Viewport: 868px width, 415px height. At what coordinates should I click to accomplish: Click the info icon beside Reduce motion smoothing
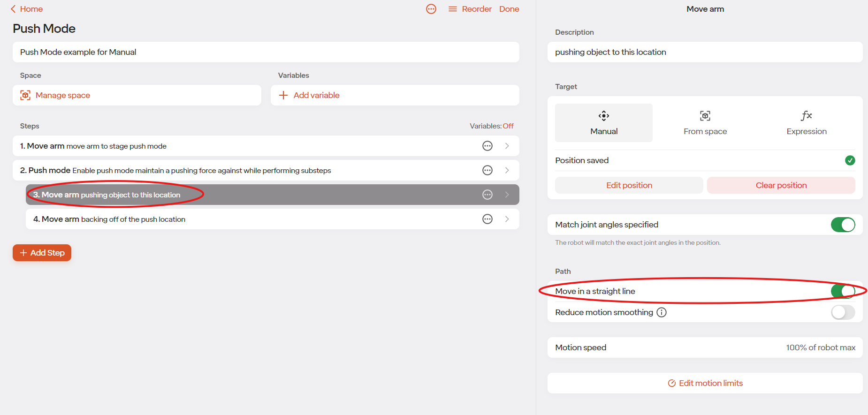(x=662, y=312)
